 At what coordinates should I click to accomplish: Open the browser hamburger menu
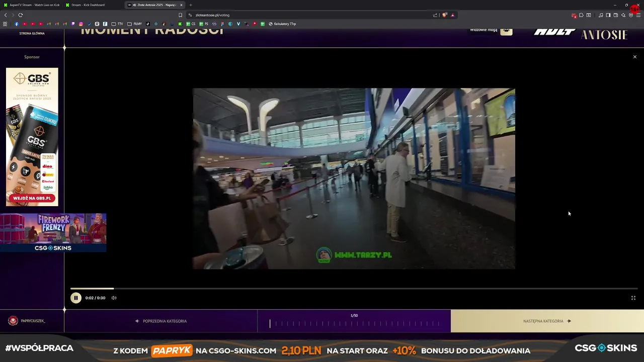638,15
